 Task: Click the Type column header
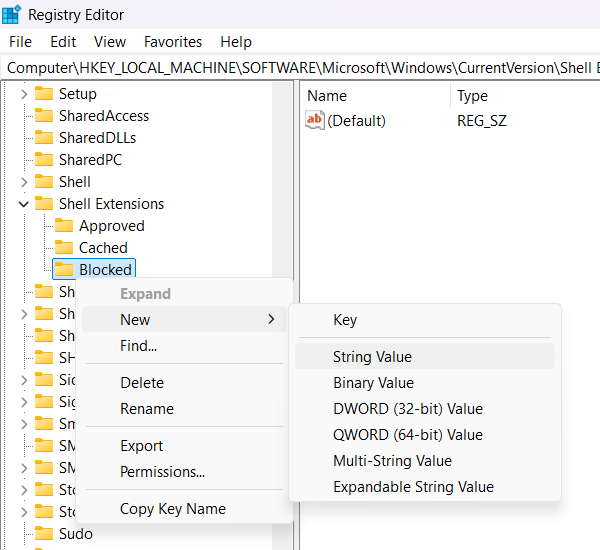[x=472, y=96]
